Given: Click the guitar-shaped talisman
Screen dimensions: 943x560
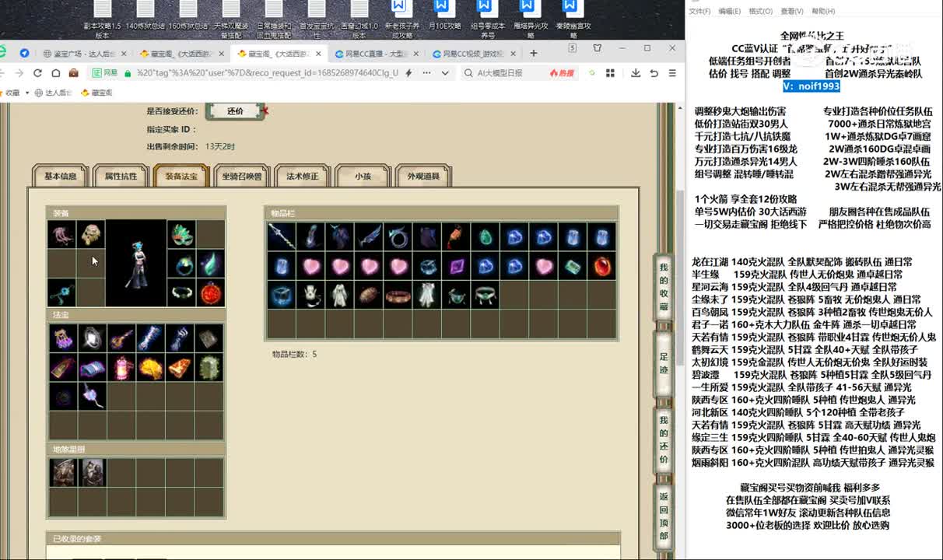Looking at the screenshot, I should pyautogui.click(x=121, y=338).
